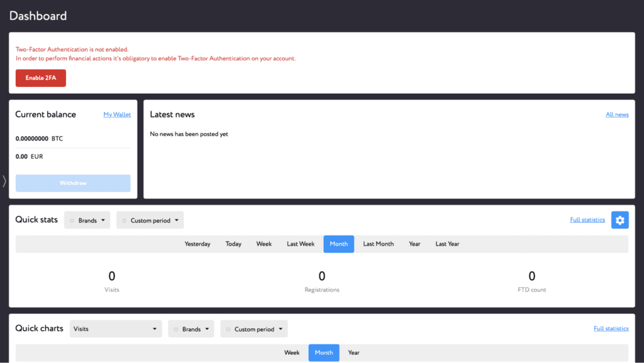Expand the collapsed sidebar arrow on left edge
The width and height of the screenshot is (644, 363).
pyautogui.click(x=4, y=181)
